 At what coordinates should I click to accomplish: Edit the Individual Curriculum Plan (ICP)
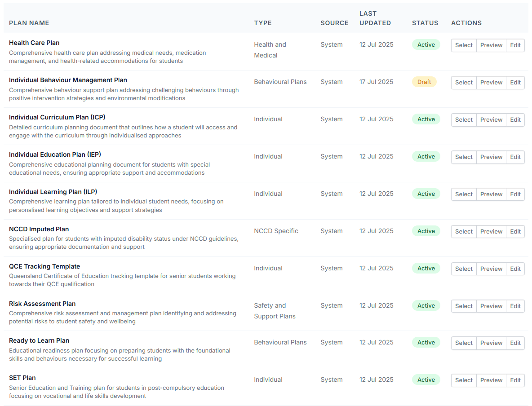[x=515, y=120]
